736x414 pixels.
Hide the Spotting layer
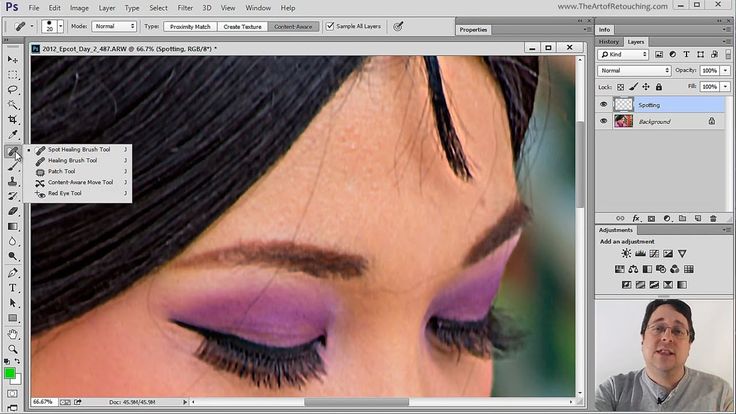(604, 105)
